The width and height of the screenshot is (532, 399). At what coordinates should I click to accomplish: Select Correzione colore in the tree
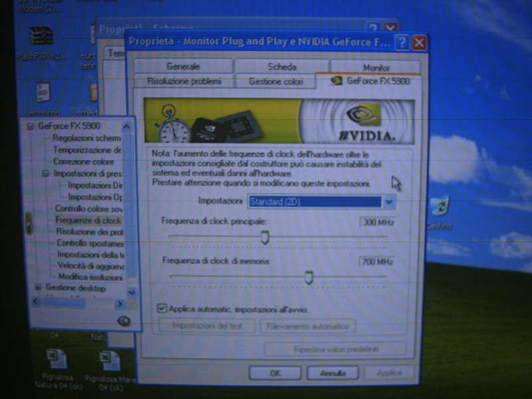(x=84, y=162)
